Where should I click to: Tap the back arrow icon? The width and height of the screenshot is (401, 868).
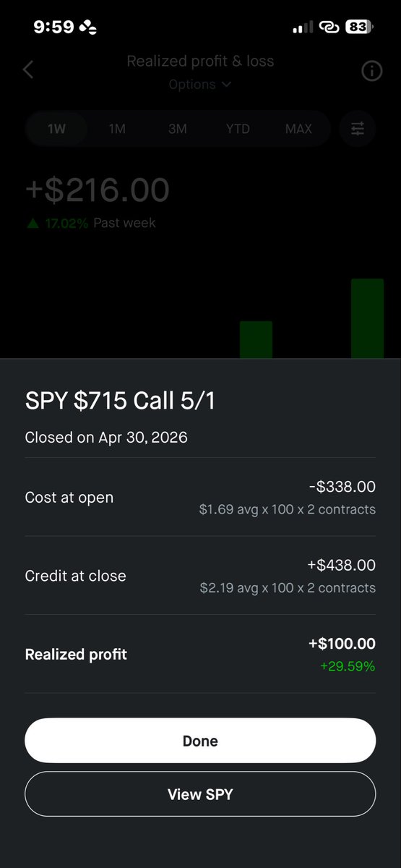click(28, 70)
